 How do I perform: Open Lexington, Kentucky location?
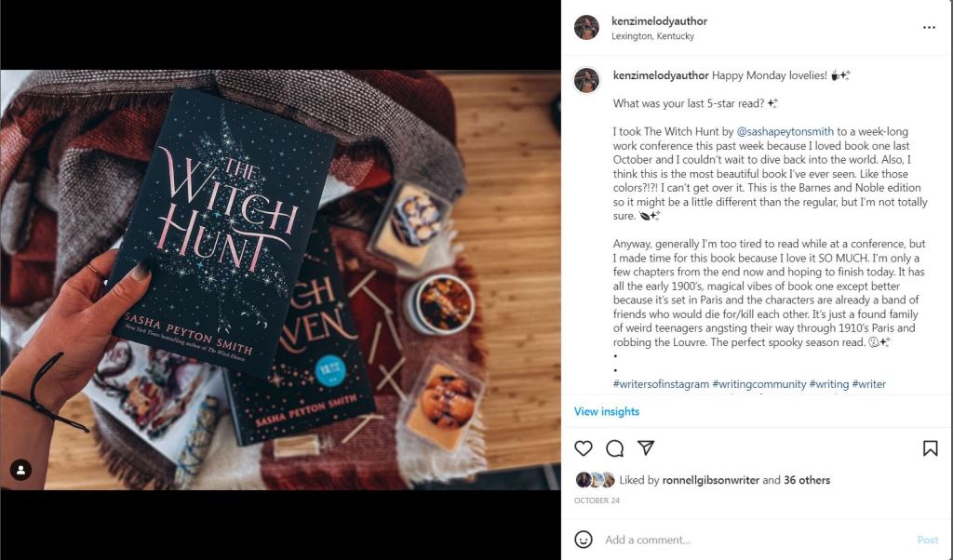[652, 36]
